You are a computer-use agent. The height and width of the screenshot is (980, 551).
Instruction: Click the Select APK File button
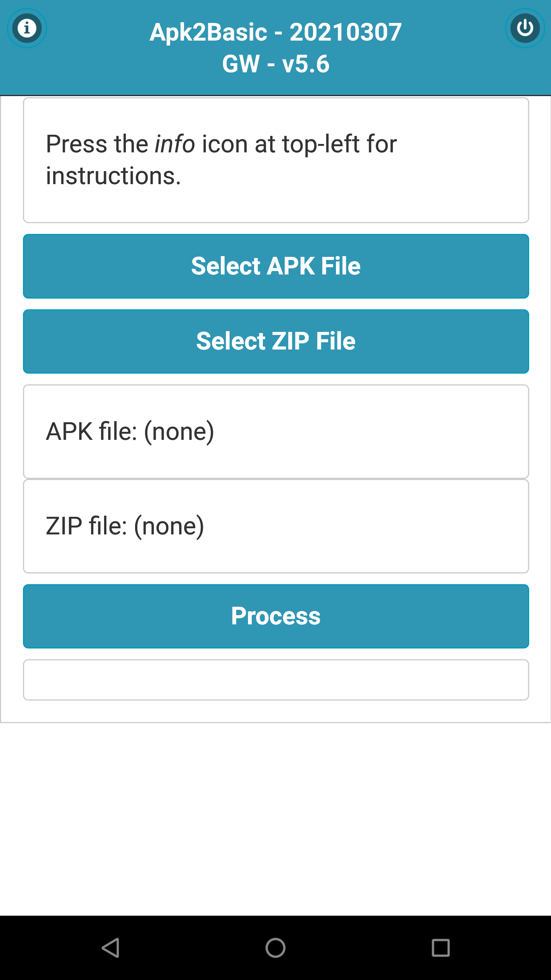(276, 266)
